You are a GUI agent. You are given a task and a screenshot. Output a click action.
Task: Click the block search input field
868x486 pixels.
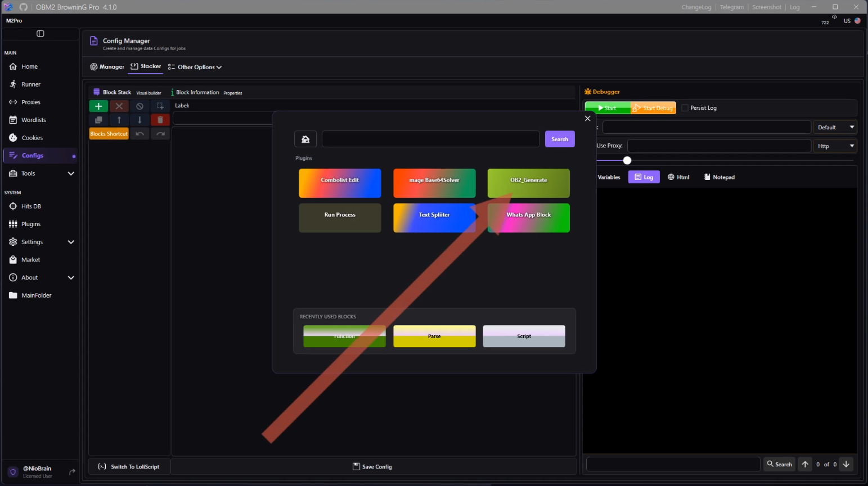pos(431,139)
